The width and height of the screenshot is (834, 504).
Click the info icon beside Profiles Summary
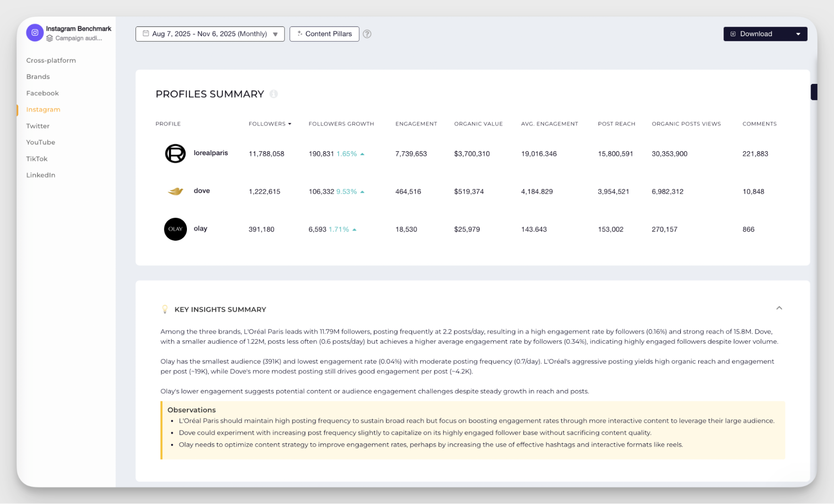click(274, 94)
